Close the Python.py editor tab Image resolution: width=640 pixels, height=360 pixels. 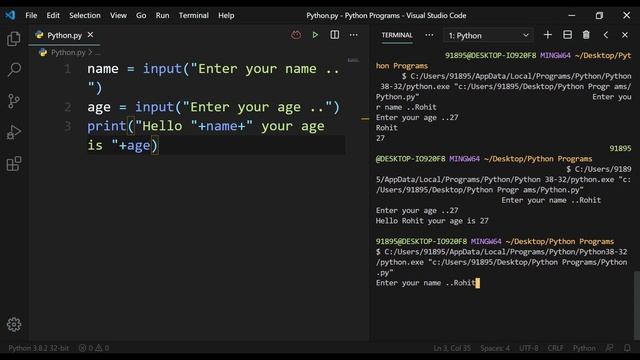point(90,35)
